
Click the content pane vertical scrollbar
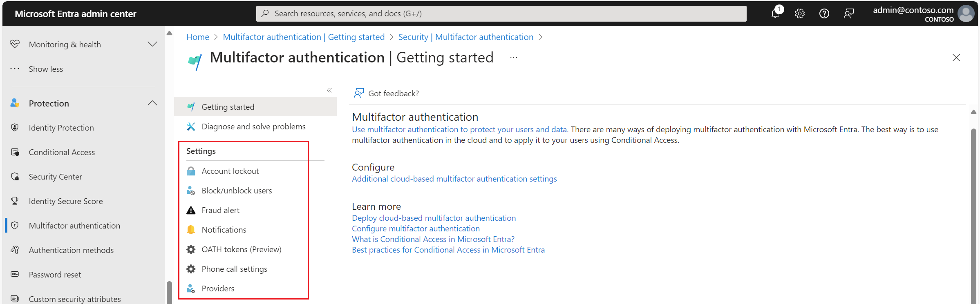click(x=973, y=216)
